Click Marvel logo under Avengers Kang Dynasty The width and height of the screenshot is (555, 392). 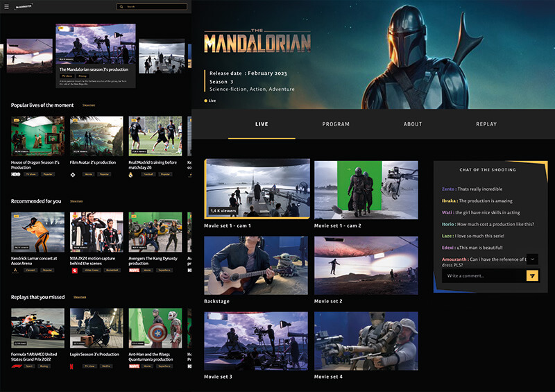coord(133,270)
